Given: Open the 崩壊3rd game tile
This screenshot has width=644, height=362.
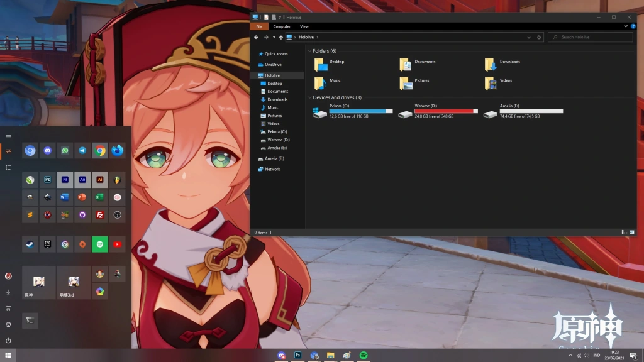Looking at the screenshot, I should point(74,282).
